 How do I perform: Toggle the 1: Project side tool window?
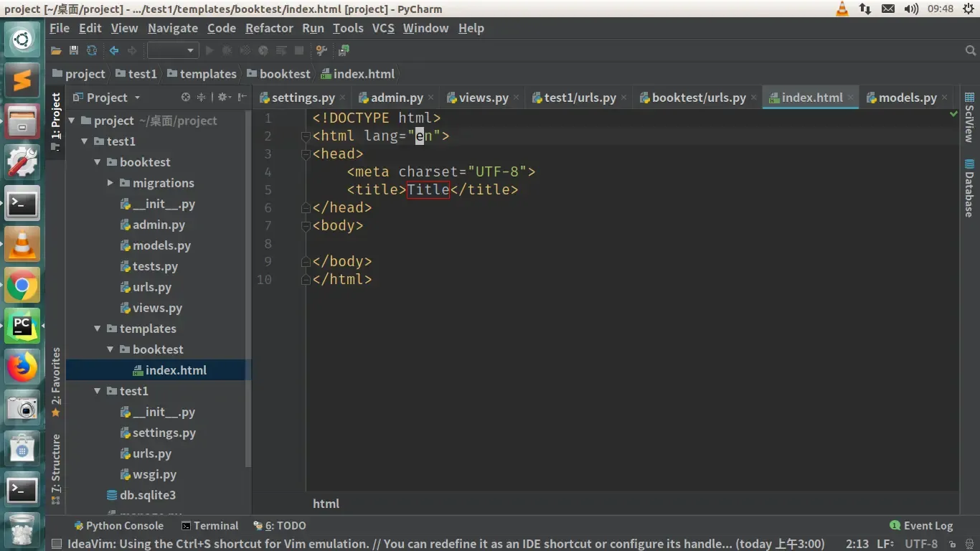point(56,121)
